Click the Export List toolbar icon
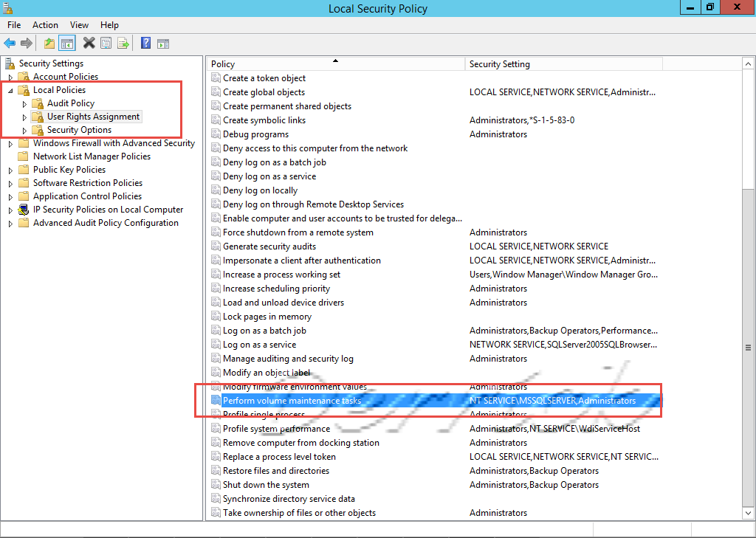Image resolution: width=756 pixels, height=538 pixels. 123,43
